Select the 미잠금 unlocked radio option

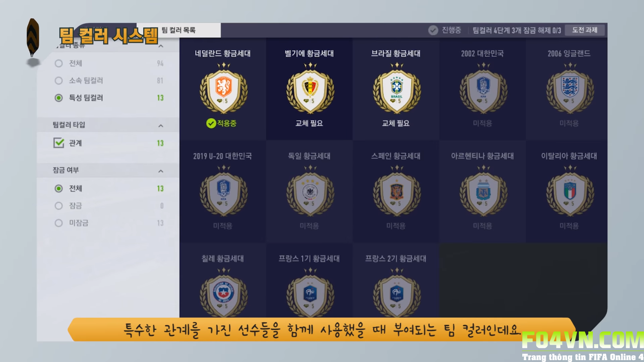(59, 223)
